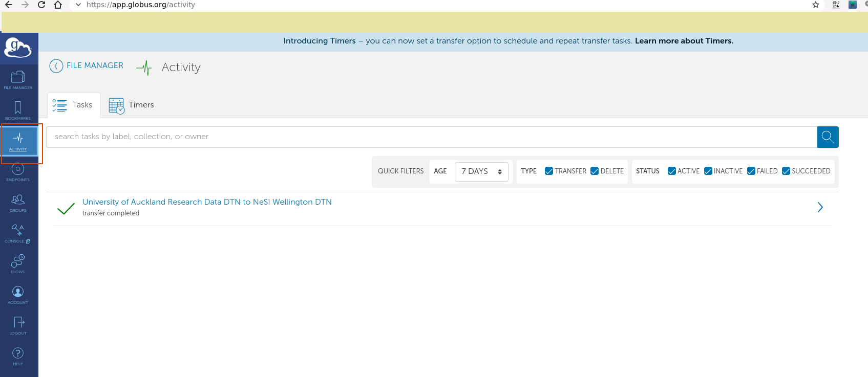Open Help in sidebar

(18, 356)
